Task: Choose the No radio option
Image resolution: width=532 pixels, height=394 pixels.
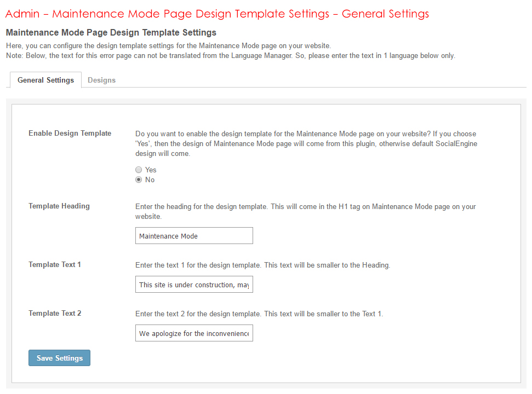Action: (x=139, y=180)
